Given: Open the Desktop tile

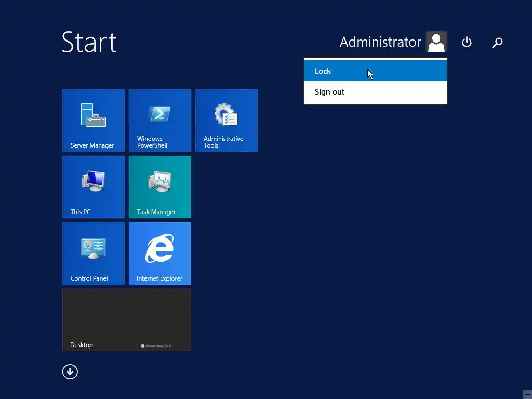Looking at the screenshot, I should point(127,320).
